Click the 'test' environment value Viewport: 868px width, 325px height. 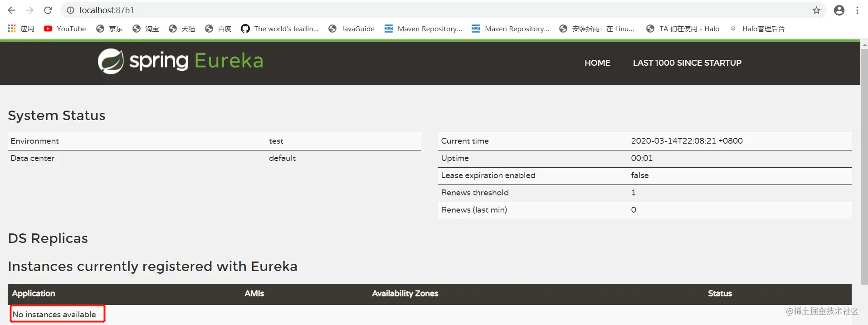click(276, 141)
